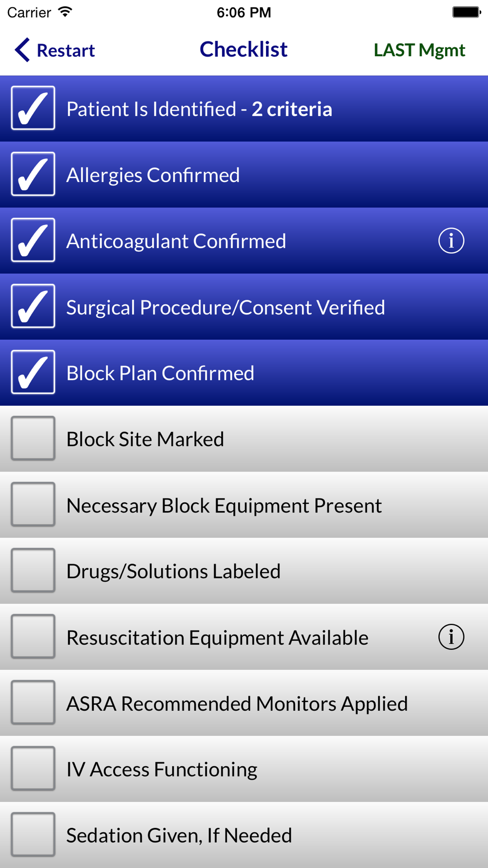Screen dimensions: 488x868
Task: Tap the battery icon in status bar
Action: tap(467, 12)
